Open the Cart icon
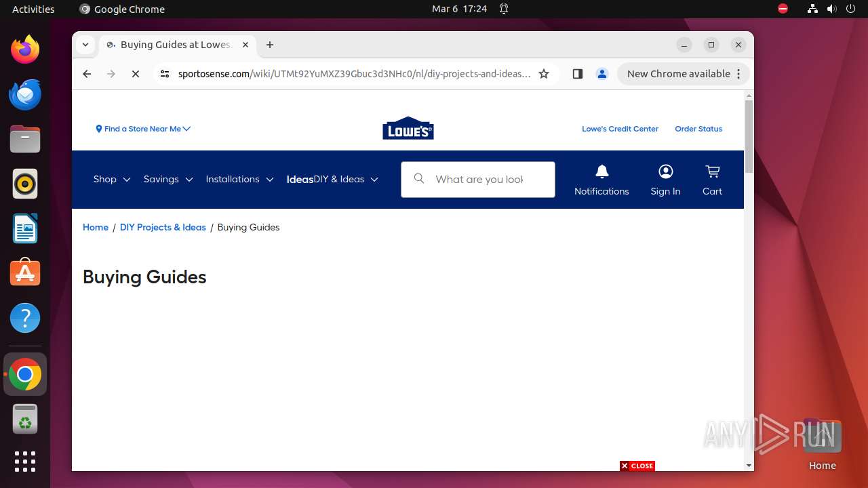 [712, 180]
